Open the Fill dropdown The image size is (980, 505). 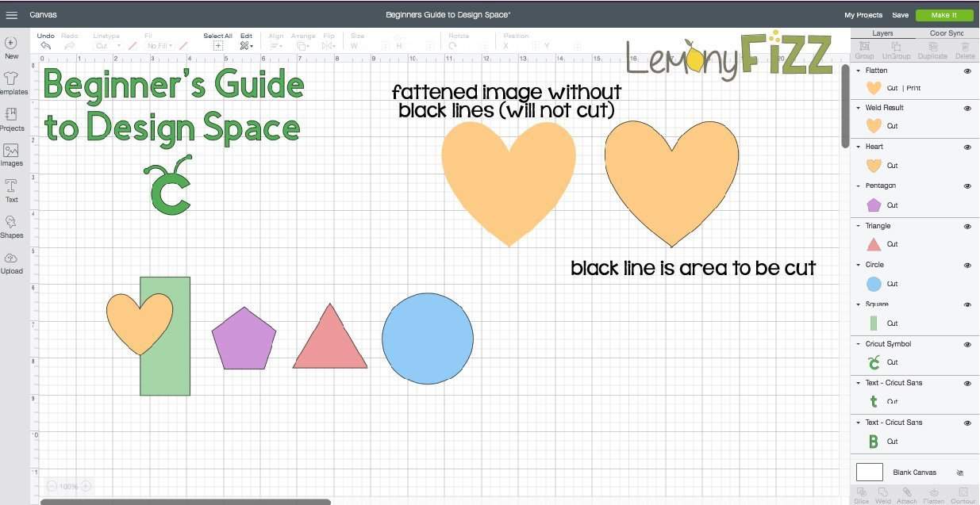point(159,46)
